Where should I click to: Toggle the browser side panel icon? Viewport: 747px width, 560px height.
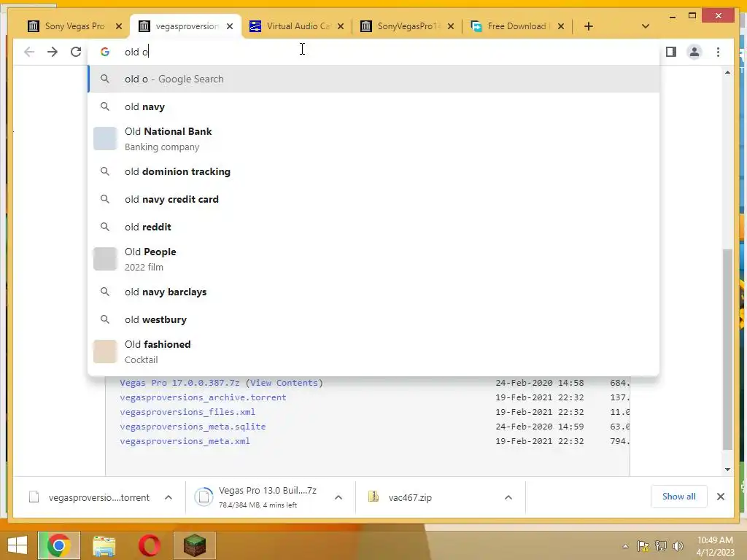671,52
